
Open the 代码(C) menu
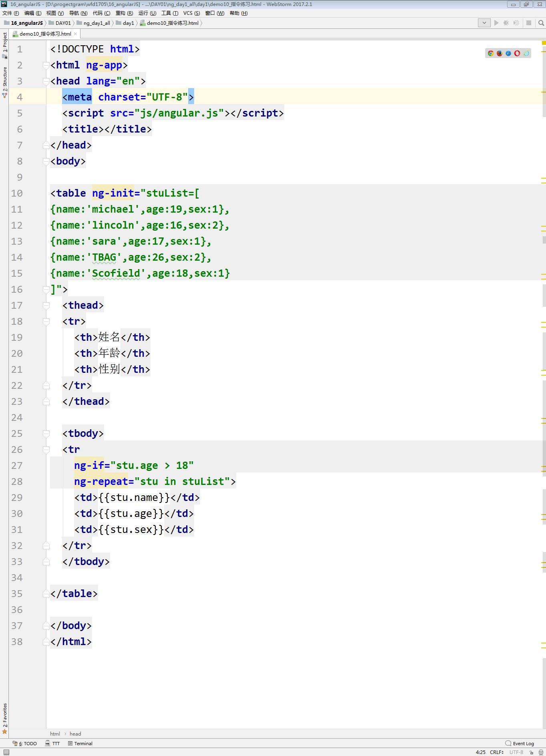pyautogui.click(x=102, y=13)
